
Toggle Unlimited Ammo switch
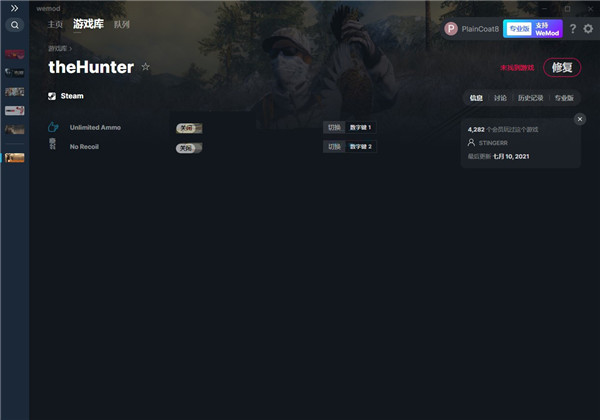(x=189, y=128)
